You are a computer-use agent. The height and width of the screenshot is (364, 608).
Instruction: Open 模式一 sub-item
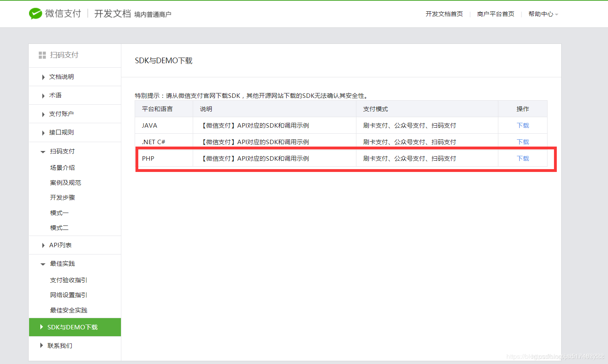[59, 213]
